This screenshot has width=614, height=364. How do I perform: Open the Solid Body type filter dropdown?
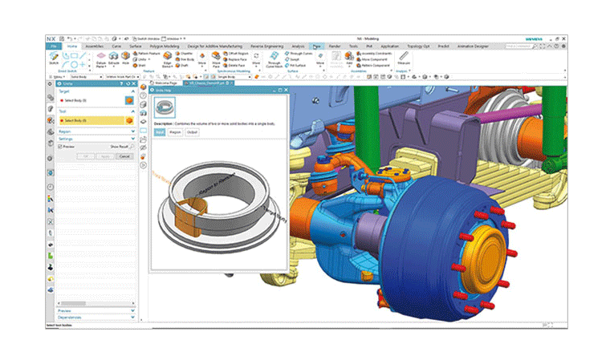click(x=87, y=77)
